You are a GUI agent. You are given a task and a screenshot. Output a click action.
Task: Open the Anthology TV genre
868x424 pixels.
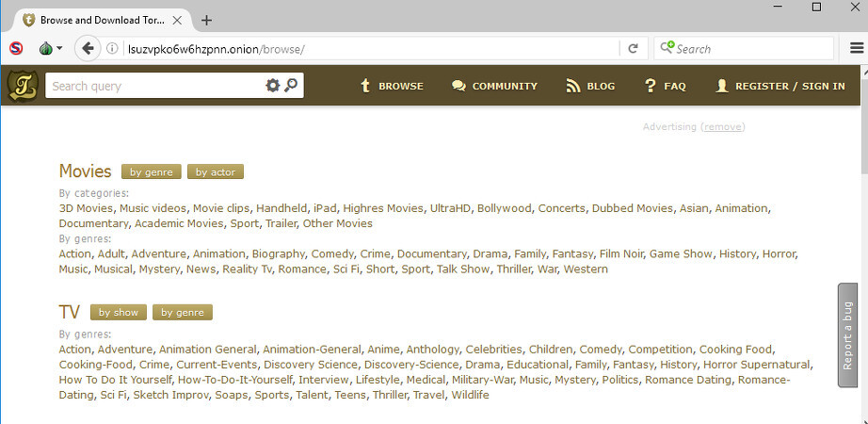(x=432, y=351)
